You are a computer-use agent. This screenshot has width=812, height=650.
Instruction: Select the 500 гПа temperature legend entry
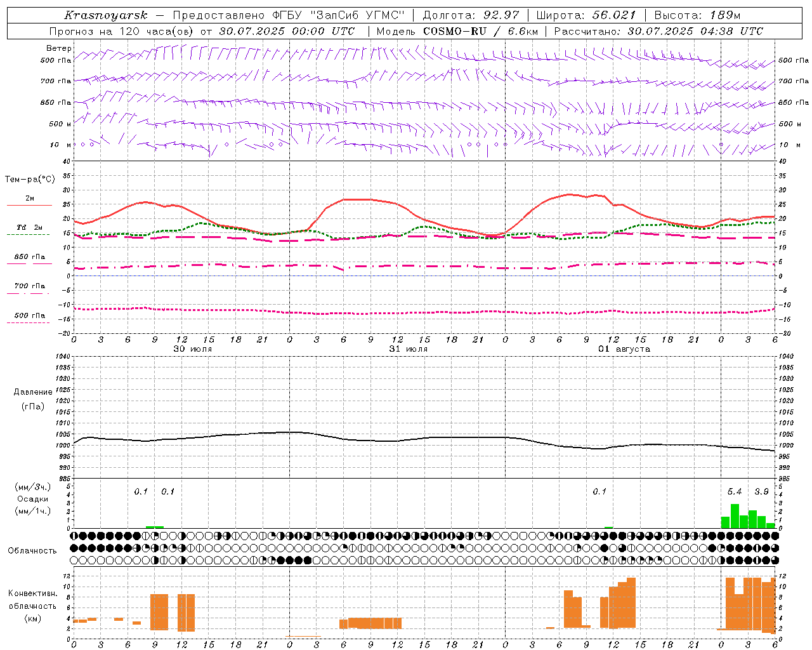[30, 315]
